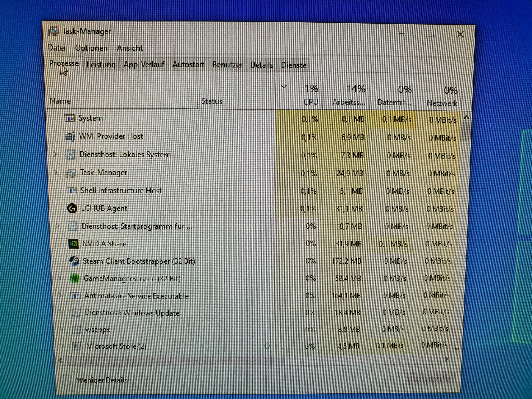Image resolution: width=532 pixels, height=399 pixels.
Task: Select the NVIDIA Share process icon
Action: click(x=73, y=244)
